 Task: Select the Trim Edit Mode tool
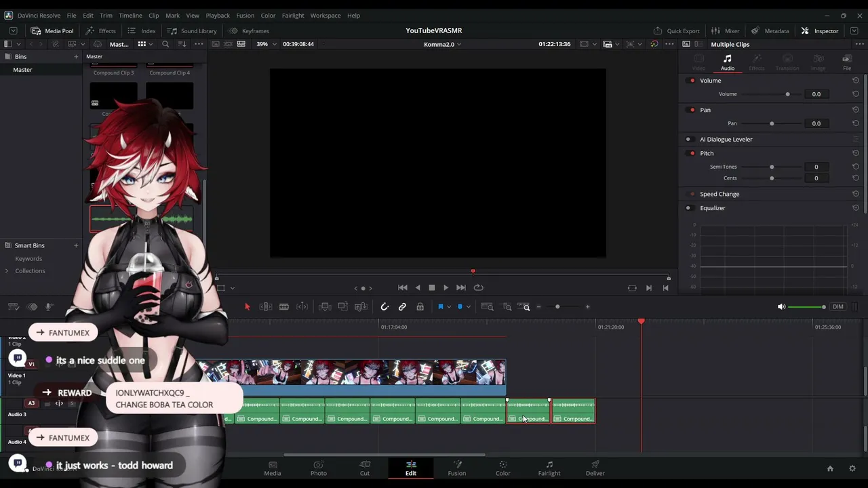[266, 307]
